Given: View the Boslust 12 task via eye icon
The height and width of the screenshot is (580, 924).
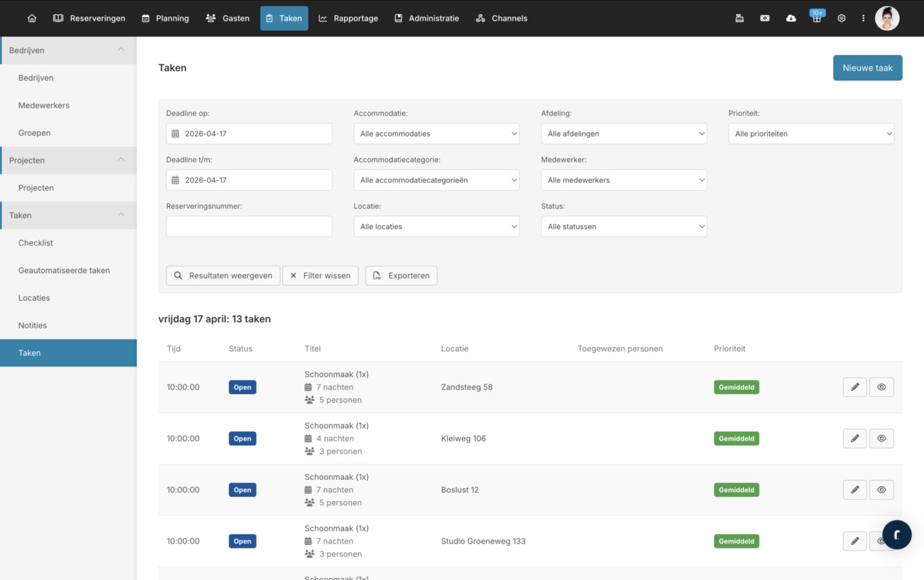Looking at the screenshot, I should tap(881, 490).
